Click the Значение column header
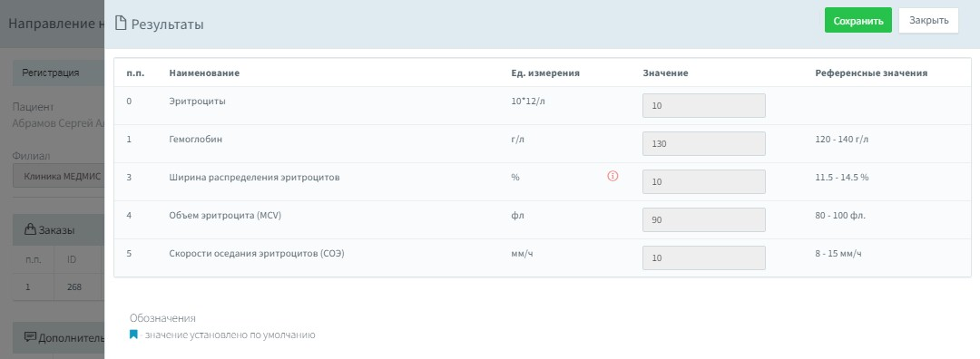 pos(665,73)
